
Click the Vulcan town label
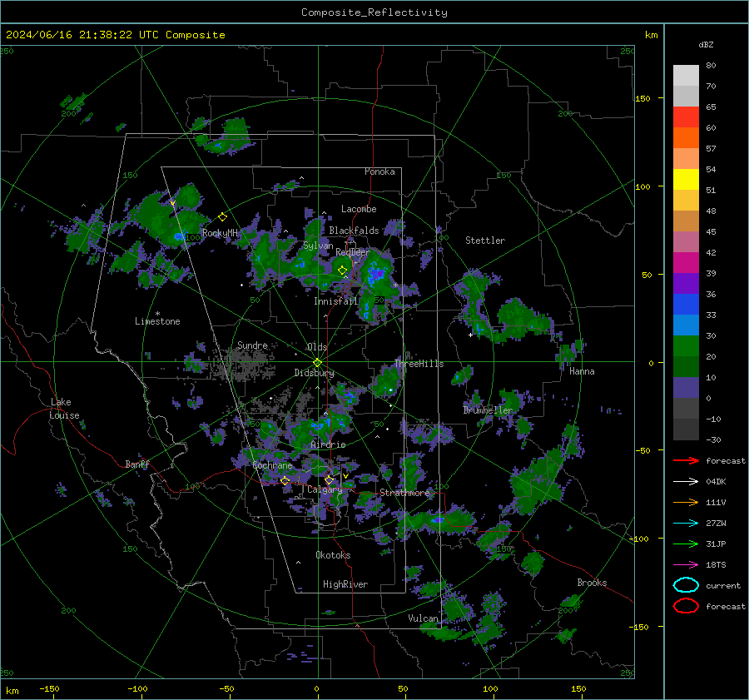pyautogui.click(x=424, y=618)
